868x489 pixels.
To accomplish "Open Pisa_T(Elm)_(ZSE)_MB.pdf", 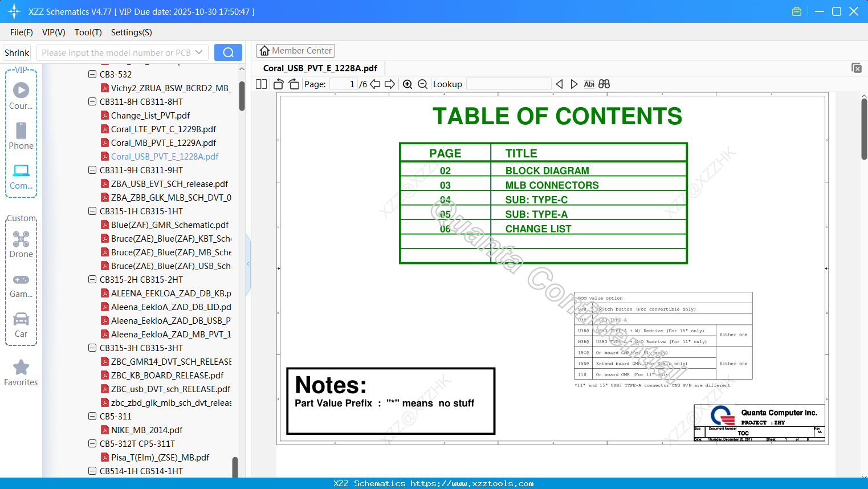I will click(160, 457).
